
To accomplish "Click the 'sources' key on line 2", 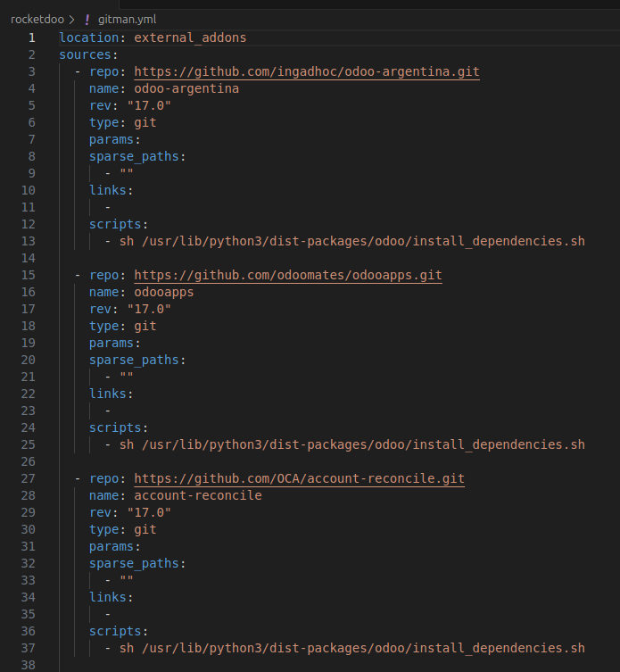I will tap(86, 54).
